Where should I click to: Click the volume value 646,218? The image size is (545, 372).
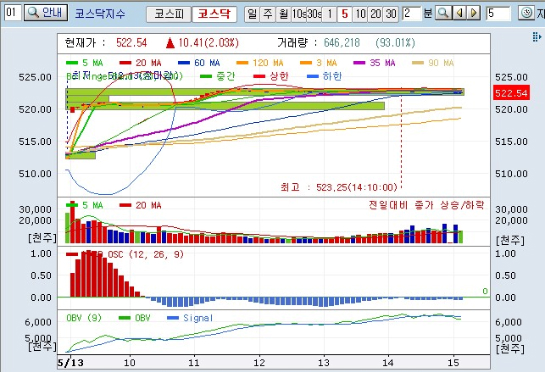pos(342,43)
